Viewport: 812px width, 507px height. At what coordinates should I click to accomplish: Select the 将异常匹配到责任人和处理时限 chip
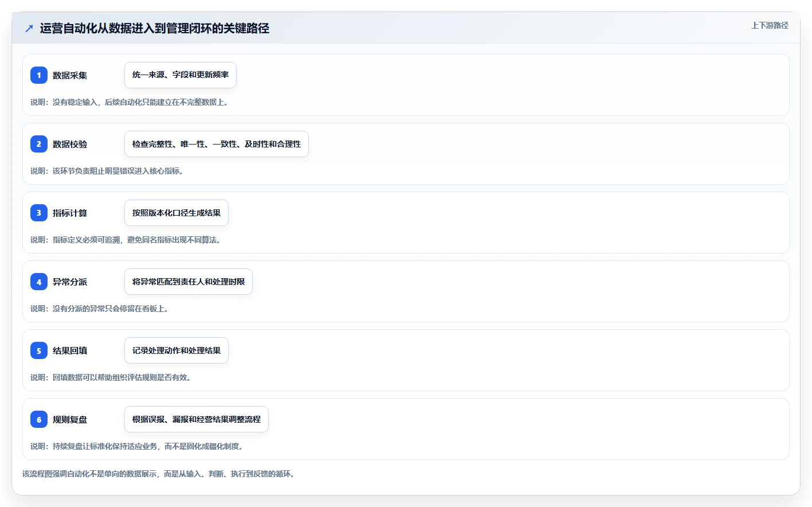(189, 282)
